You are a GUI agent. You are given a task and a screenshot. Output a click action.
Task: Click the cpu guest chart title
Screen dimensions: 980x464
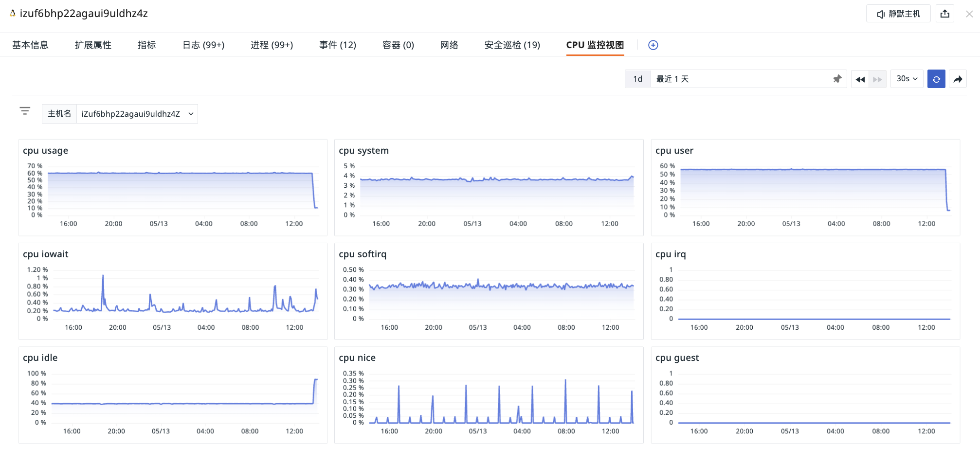677,358
